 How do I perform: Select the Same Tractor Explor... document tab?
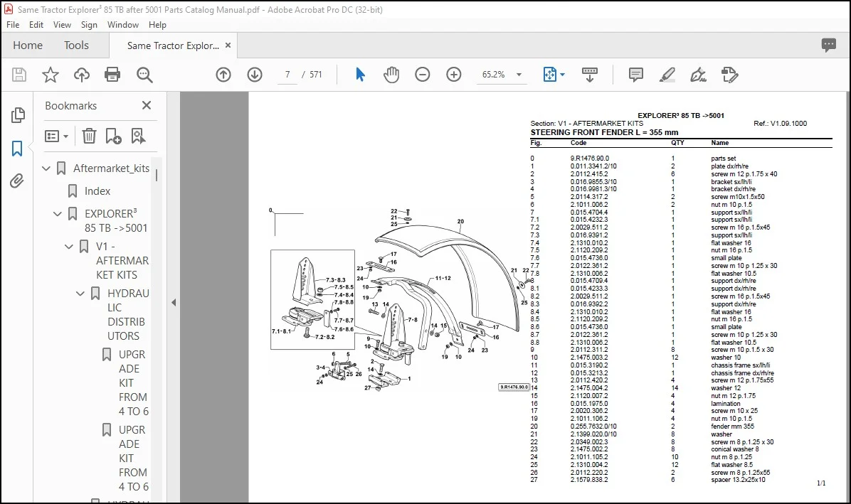pos(173,45)
